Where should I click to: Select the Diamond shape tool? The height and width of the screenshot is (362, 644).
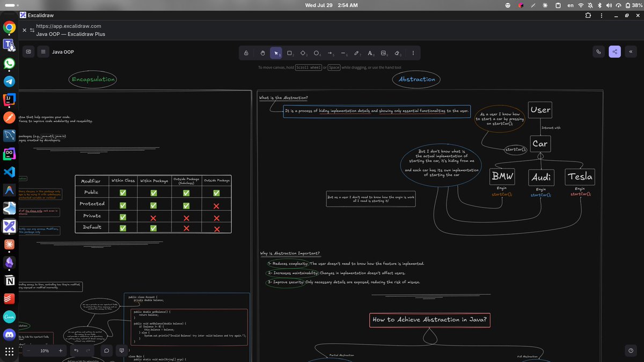[x=303, y=53]
